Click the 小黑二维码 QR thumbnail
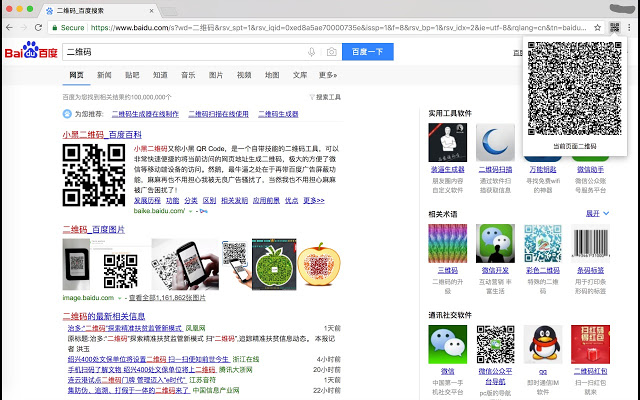 [x=94, y=175]
